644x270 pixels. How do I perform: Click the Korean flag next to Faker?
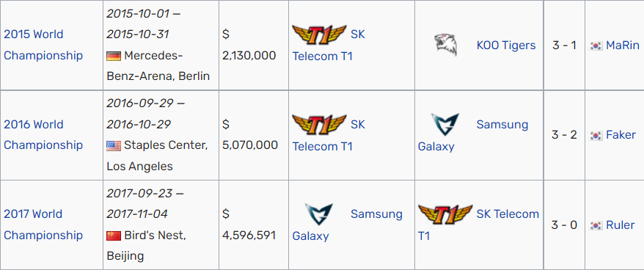596,135
